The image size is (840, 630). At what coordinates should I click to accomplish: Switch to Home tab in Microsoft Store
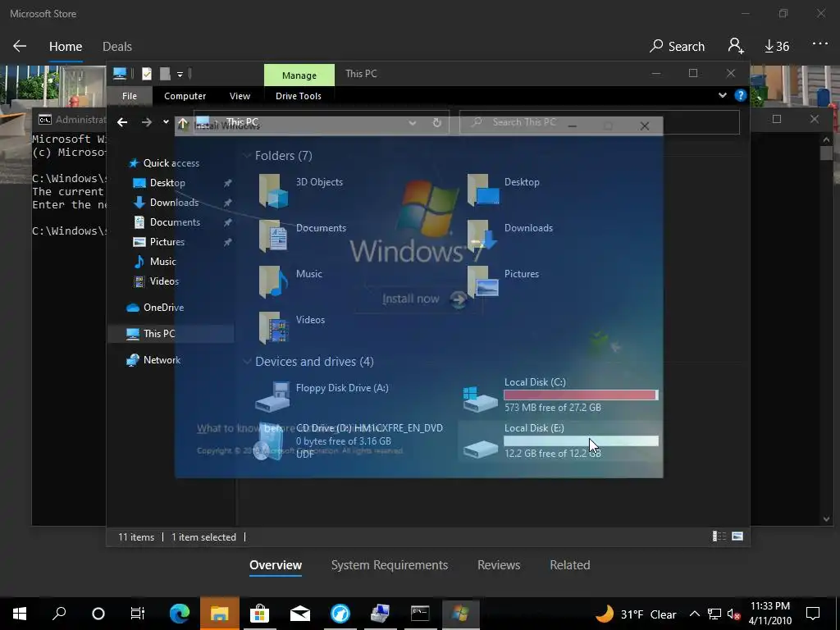(x=66, y=47)
